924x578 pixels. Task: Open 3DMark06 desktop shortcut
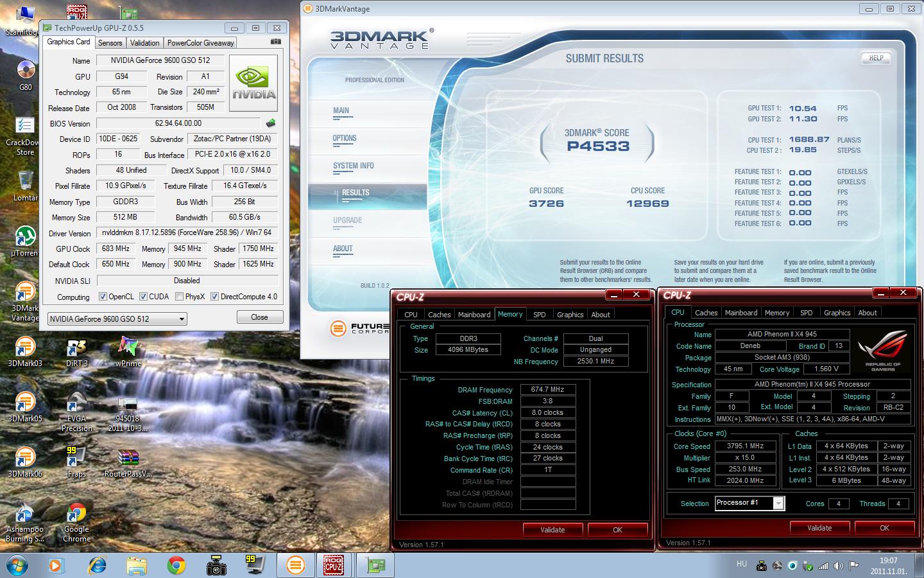click(x=25, y=458)
